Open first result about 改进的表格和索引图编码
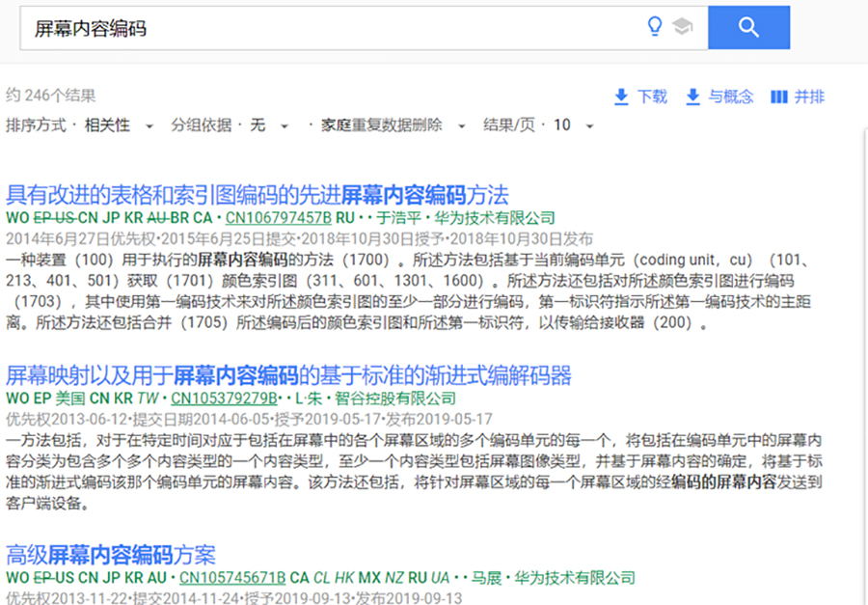The height and width of the screenshot is (605, 868). coord(257,194)
